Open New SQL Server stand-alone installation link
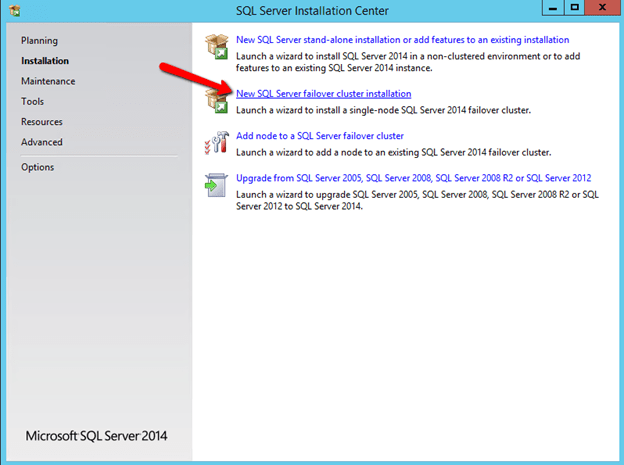624x465 pixels. tap(402, 40)
